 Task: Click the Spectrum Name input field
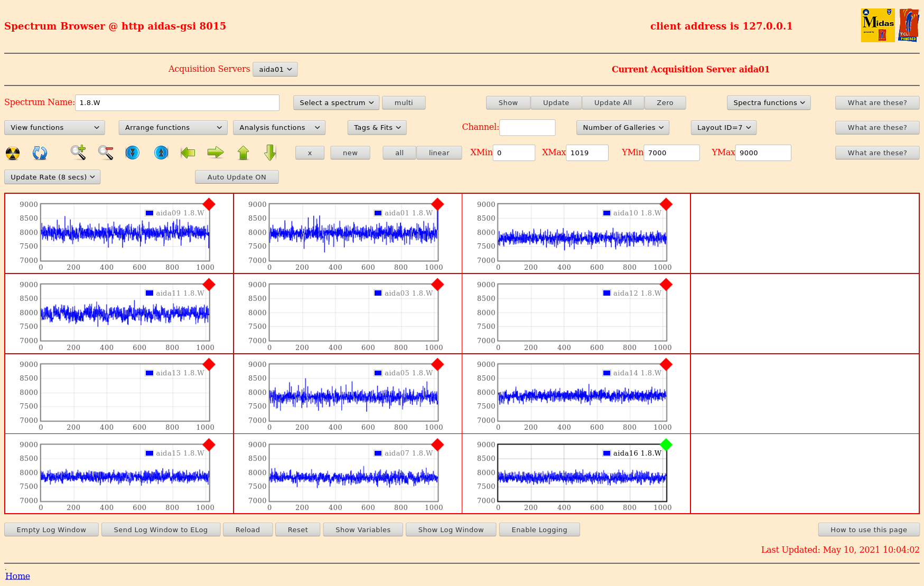click(x=177, y=103)
